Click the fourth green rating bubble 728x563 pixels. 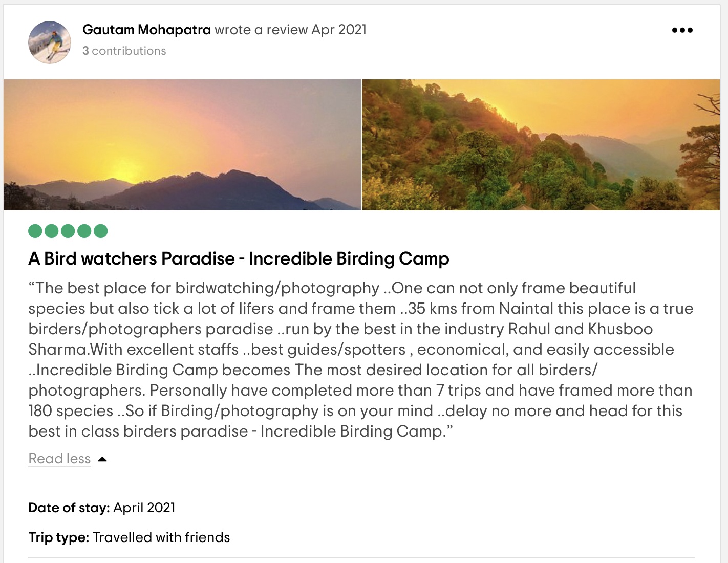pos(84,231)
